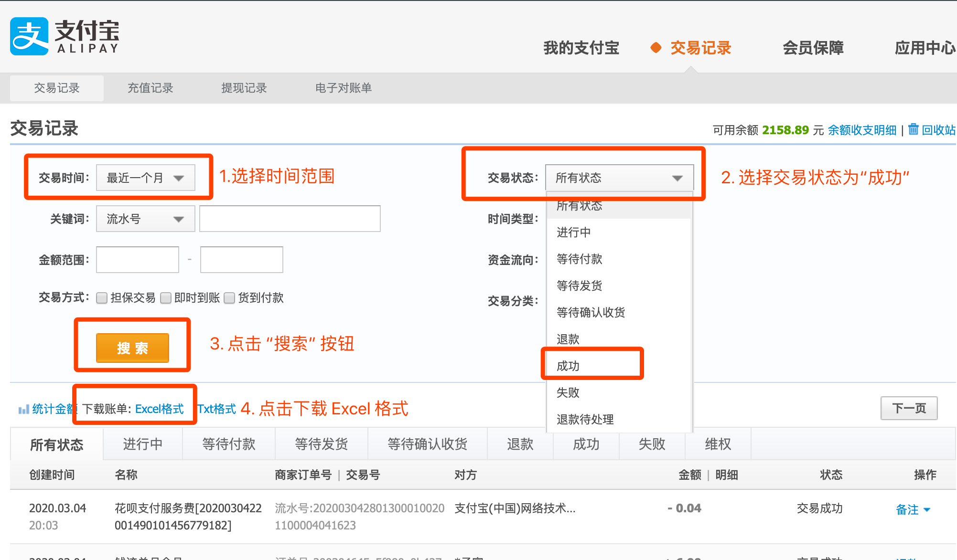Expand the 交易状态 所有状态 dropdown
The width and height of the screenshot is (957, 560).
coord(619,178)
